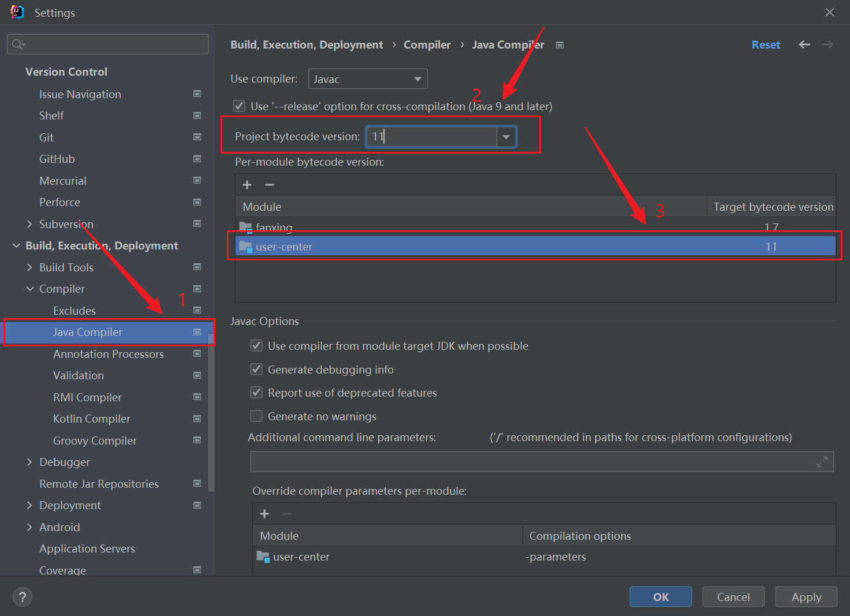
Task: Click the project-level icon beside Groovy Compiler
Action: [x=197, y=440]
